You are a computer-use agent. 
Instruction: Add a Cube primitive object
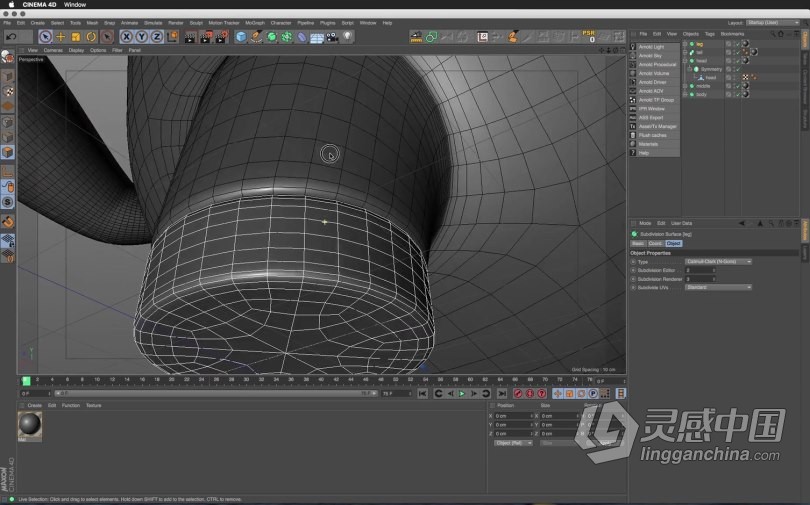[x=241, y=37]
